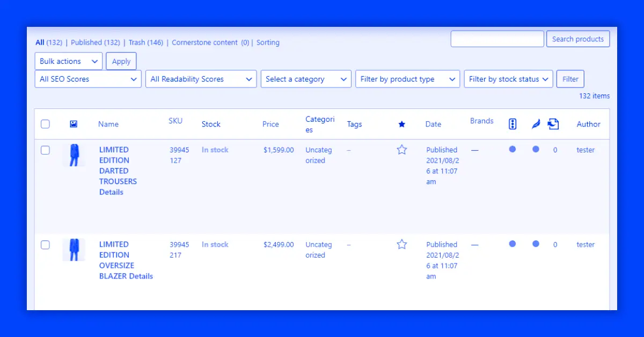644x337 pixels.
Task: Click the Search products button
Action: (x=578, y=39)
